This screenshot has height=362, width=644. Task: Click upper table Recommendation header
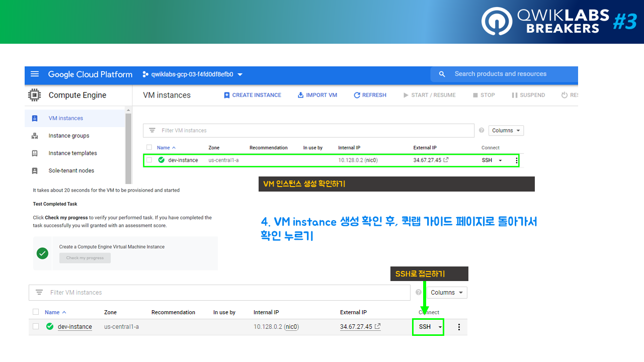click(x=269, y=148)
